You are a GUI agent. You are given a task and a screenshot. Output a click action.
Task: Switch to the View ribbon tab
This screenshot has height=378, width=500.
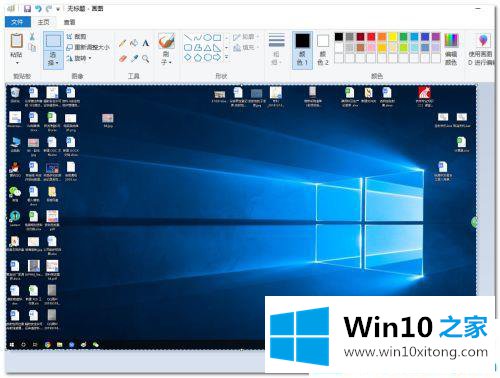click(x=70, y=22)
